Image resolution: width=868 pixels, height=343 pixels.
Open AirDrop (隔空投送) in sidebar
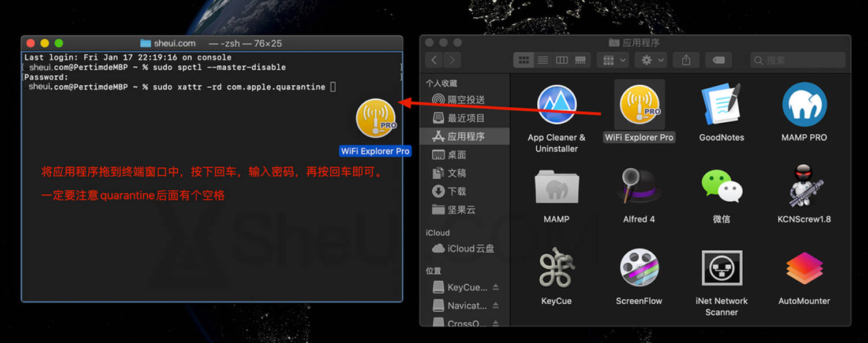click(466, 100)
